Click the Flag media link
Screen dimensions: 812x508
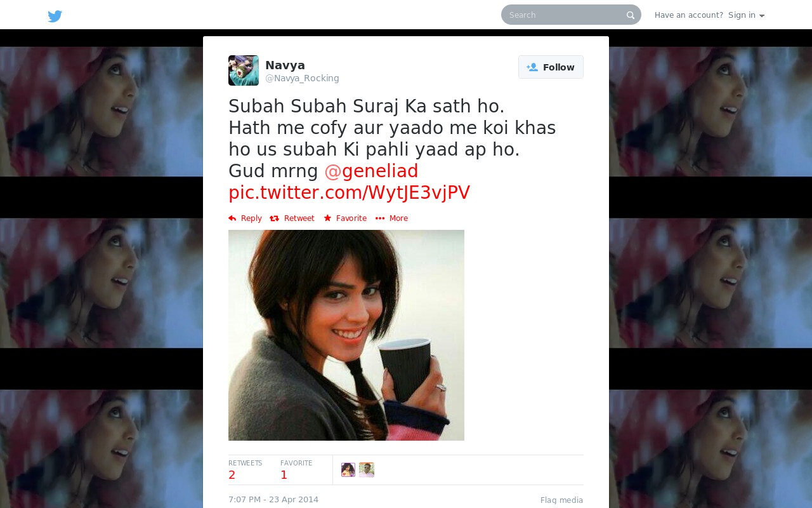point(561,500)
